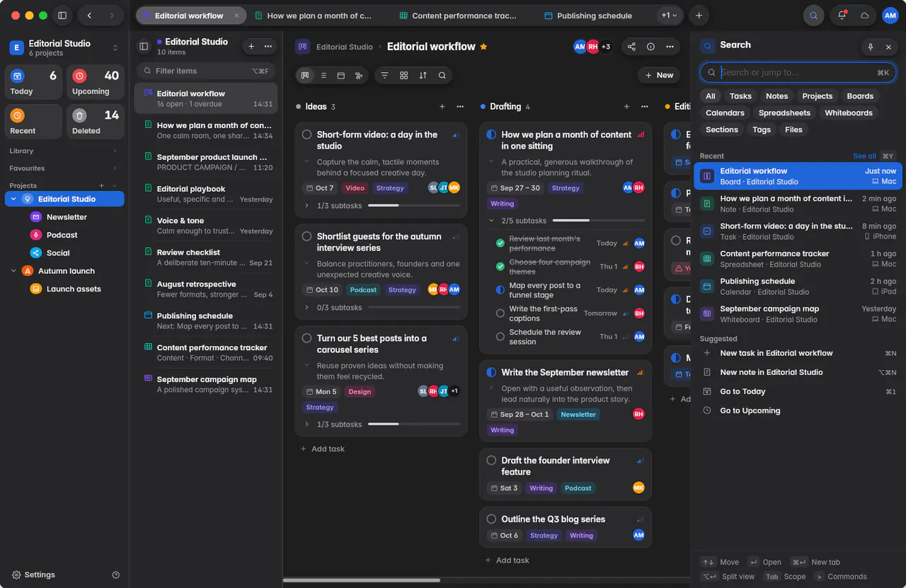Open the Drafting column more options

click(x=645, y=107)
